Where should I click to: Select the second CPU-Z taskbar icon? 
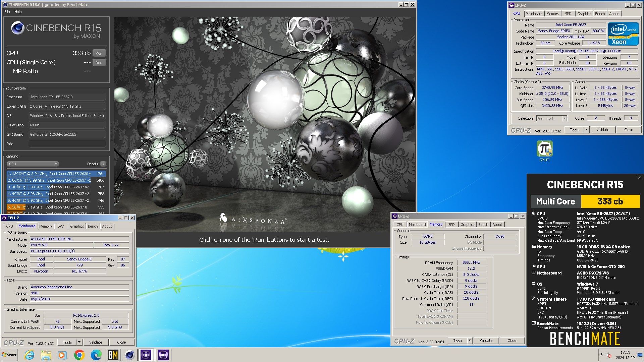click(x=163, y=355)
